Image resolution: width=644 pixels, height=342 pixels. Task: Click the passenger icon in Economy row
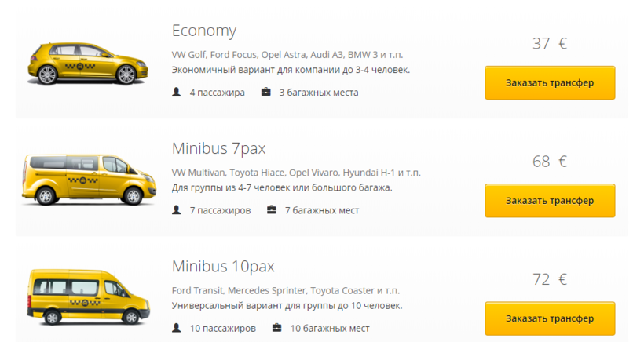[x=176, y=93]
